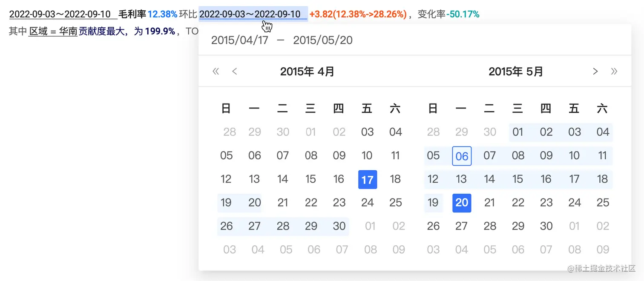
Task: Choose May 24 in the right calendar
Action: coord(575,203)
